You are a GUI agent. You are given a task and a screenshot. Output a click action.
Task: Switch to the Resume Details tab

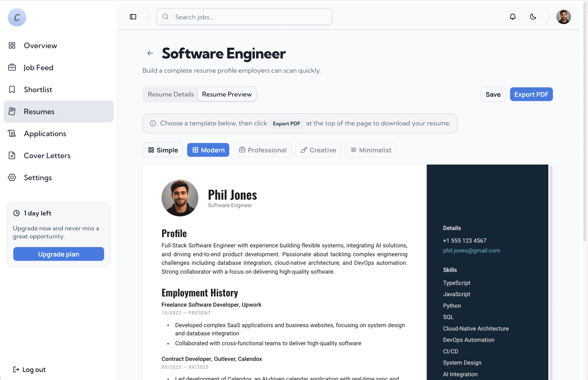pos(171,94)
